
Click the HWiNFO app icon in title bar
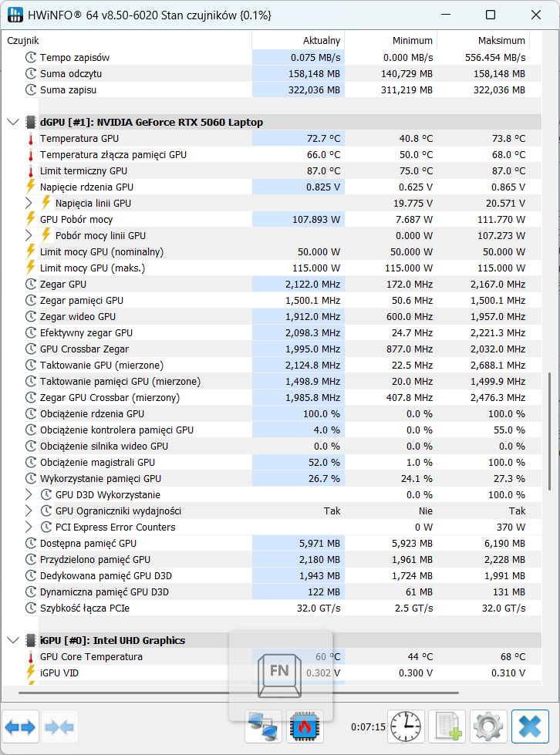[x=15, y=15]
